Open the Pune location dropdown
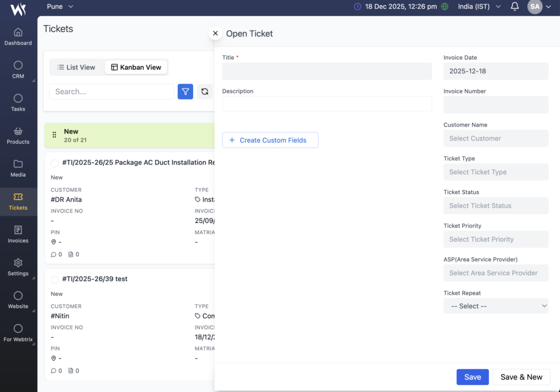The image size is (560, 392). [x=60, y=7]
